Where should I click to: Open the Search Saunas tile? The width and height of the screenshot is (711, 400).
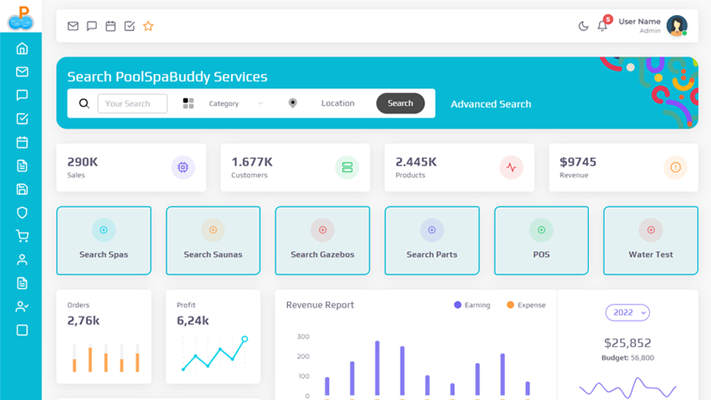tap(213, 240)
